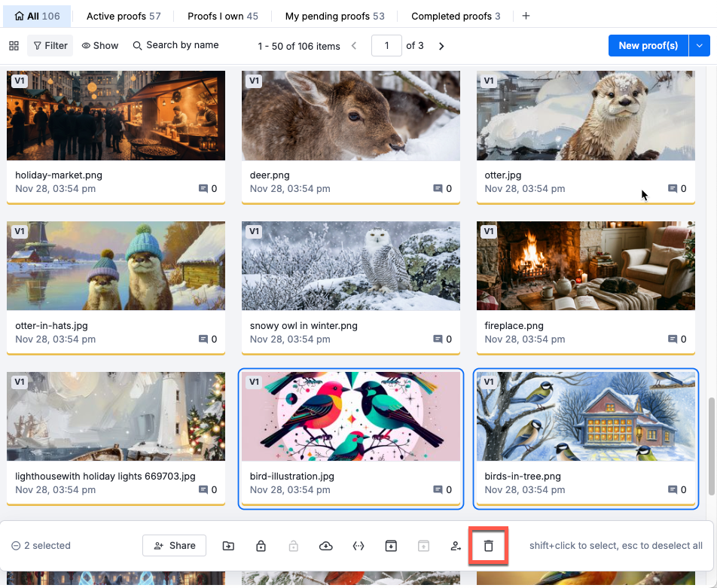Click the Share button

coord(174,546)
